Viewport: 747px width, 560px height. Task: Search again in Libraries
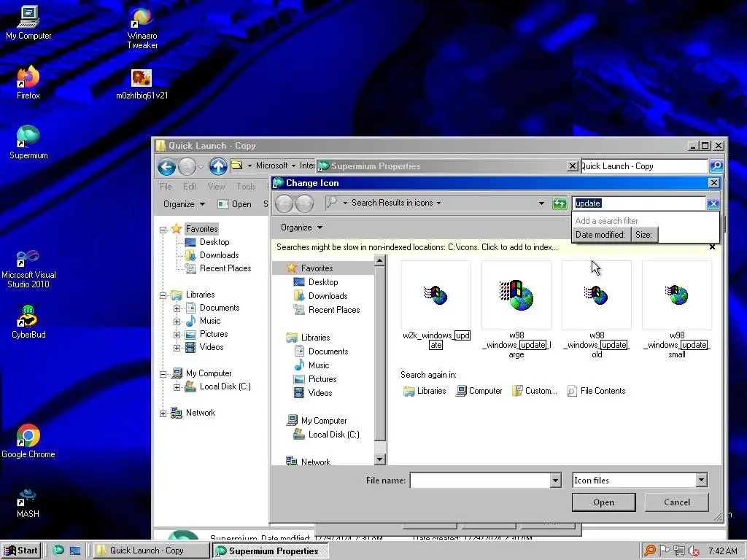(425, 391)
